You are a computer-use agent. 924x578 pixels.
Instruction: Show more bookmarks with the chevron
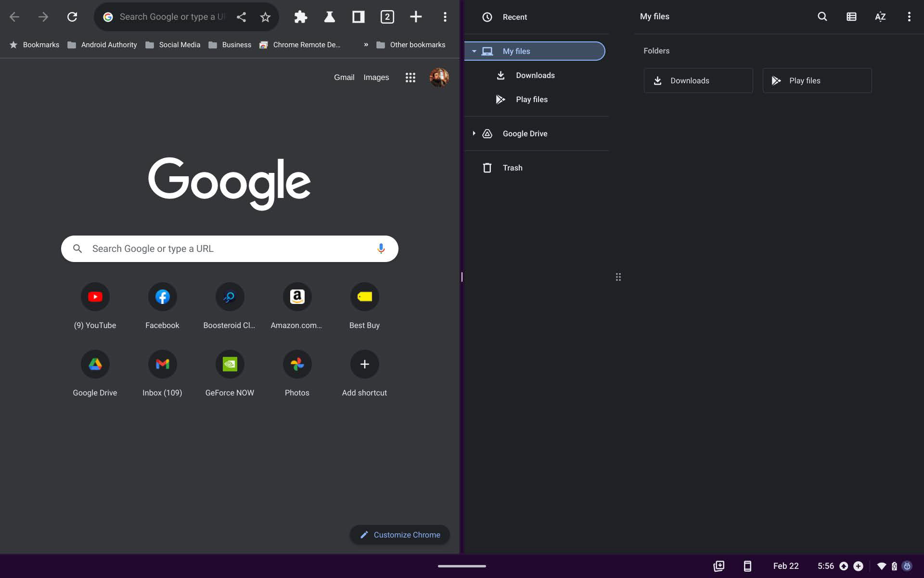[x=366, y=45]
